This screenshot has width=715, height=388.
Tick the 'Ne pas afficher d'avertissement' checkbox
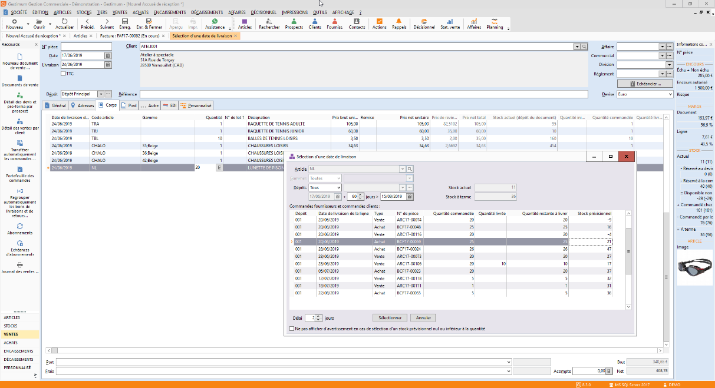pyautogui.click(x=292, y=329)
